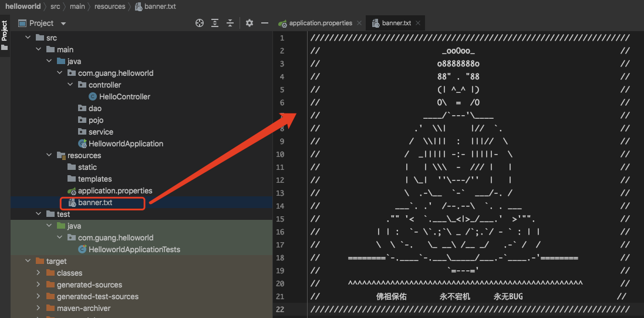This screenshot has height=318, width=644.
Task: Collapse the blue java source folder under main
Action: click(x=49, y=61)
